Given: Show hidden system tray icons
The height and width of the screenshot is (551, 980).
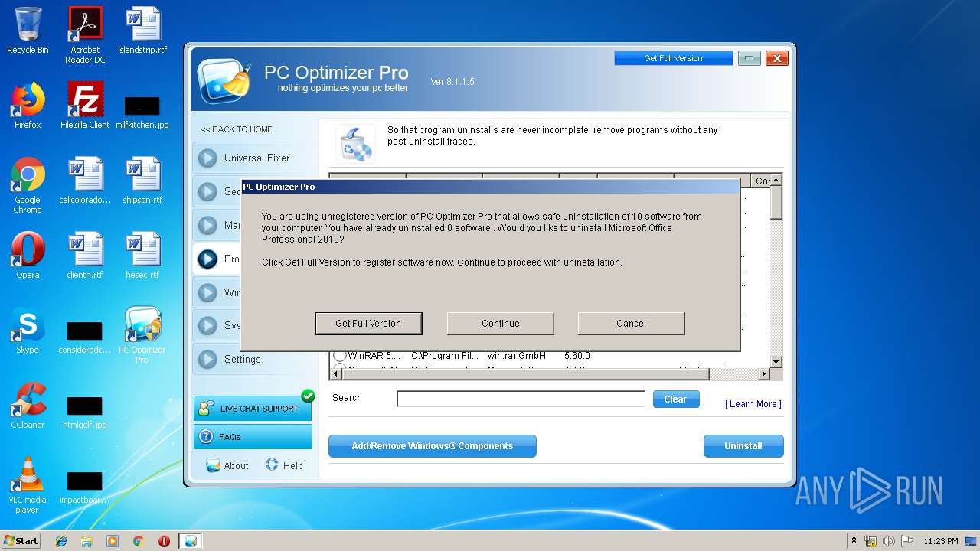Looking at the screenshot, I should tap(854, 541).
